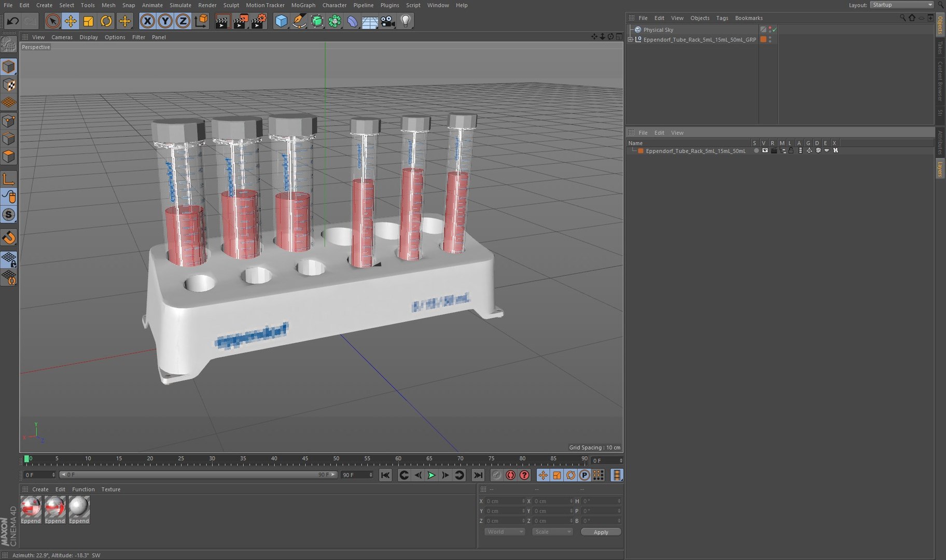
Task: Toggle layer Solo dot
Action: point(756,151)
